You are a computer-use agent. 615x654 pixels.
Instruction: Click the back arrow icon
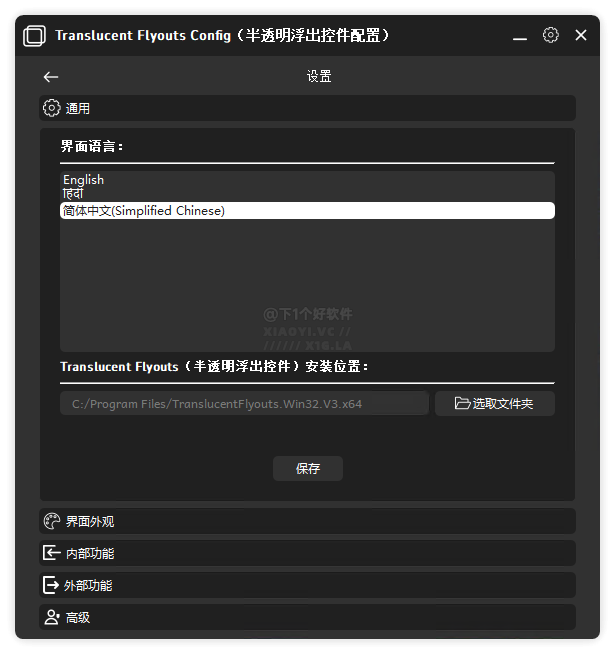(51, 77)
